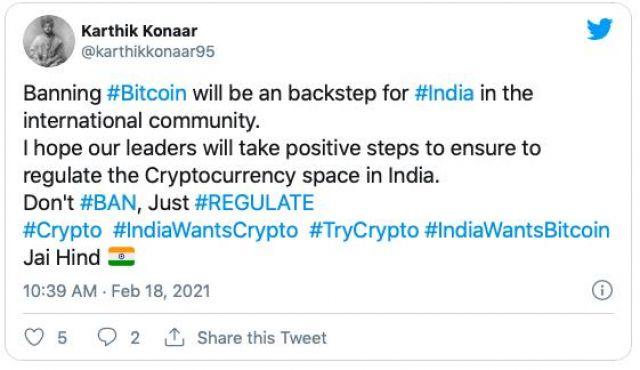This screenshot has width=640, height=370.
Task: Follow the #REGULATE hashtag link
Action: click(x=255, y=202)
